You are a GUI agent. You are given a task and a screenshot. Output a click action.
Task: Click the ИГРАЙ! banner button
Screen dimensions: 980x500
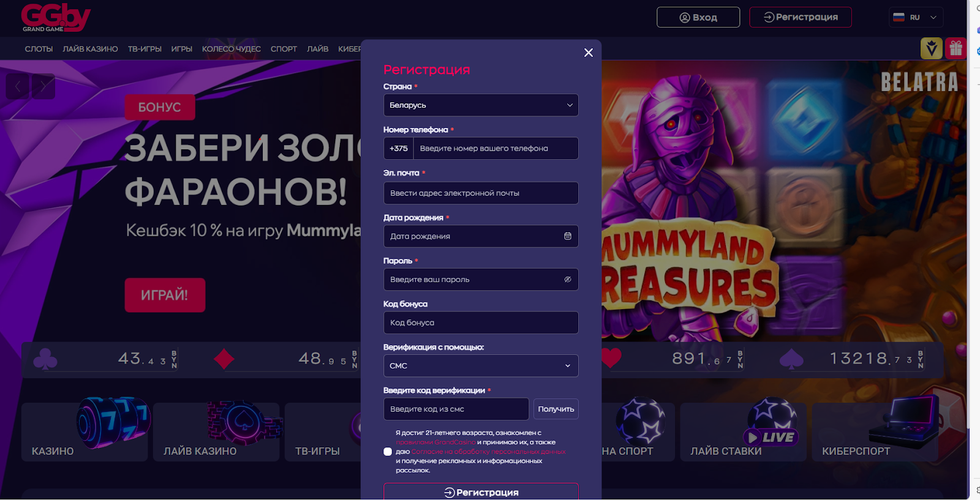click(165, 295)
